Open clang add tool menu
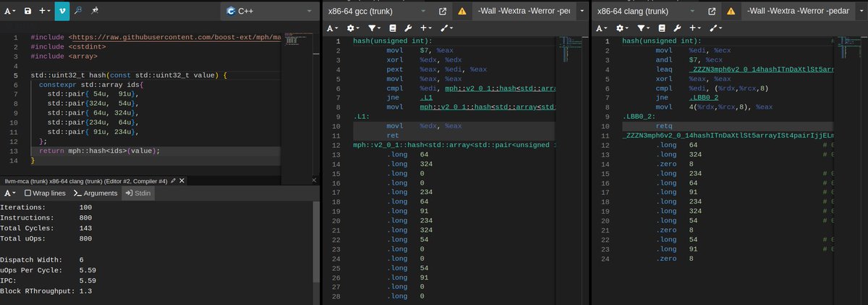This screenshot has width=868, height=305. pyautogui.click(x=715, y=28)
